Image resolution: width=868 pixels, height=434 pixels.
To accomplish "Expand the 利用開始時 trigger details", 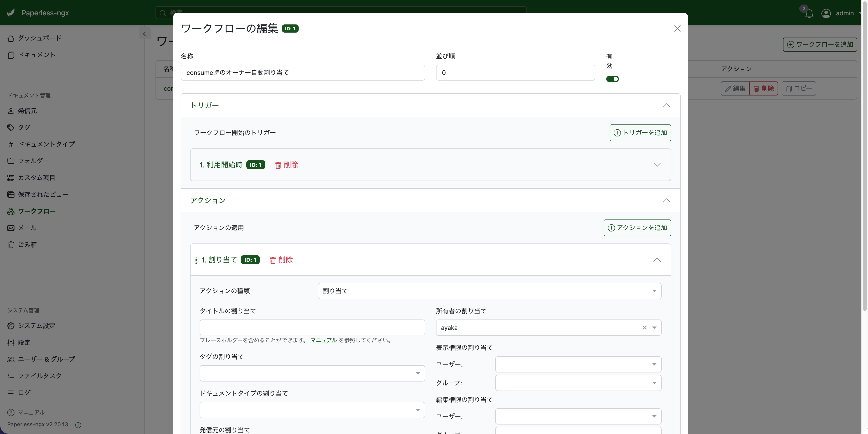I will pos(657,165).
